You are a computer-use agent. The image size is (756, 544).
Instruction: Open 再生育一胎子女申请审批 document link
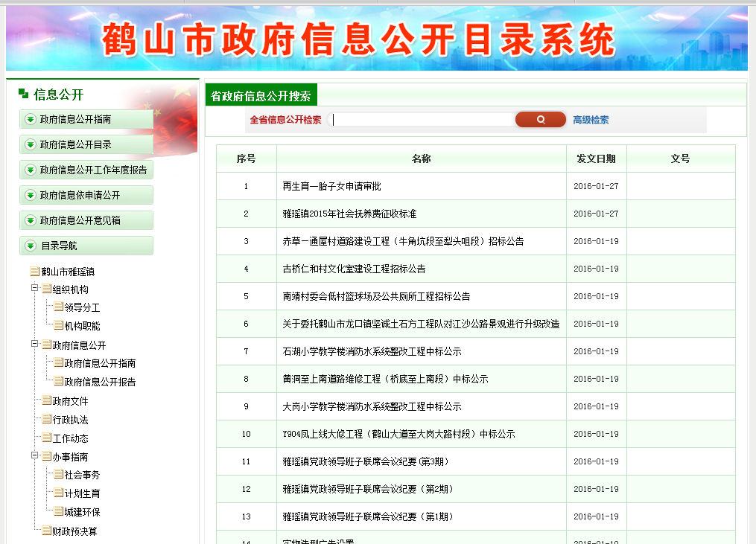[331, 186]
